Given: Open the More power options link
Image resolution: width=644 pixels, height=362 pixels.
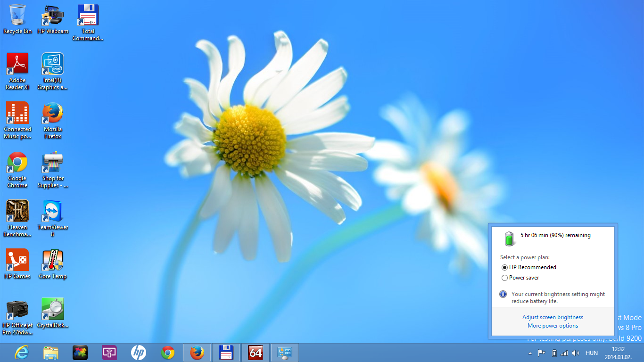Looking at the screenshot, I should (553, 326).
